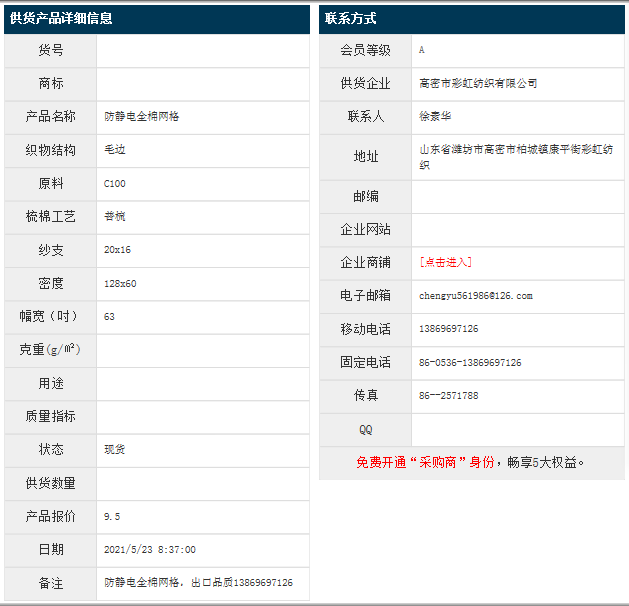Click the status value 现货
629x606 pixels.
[114, 449]
